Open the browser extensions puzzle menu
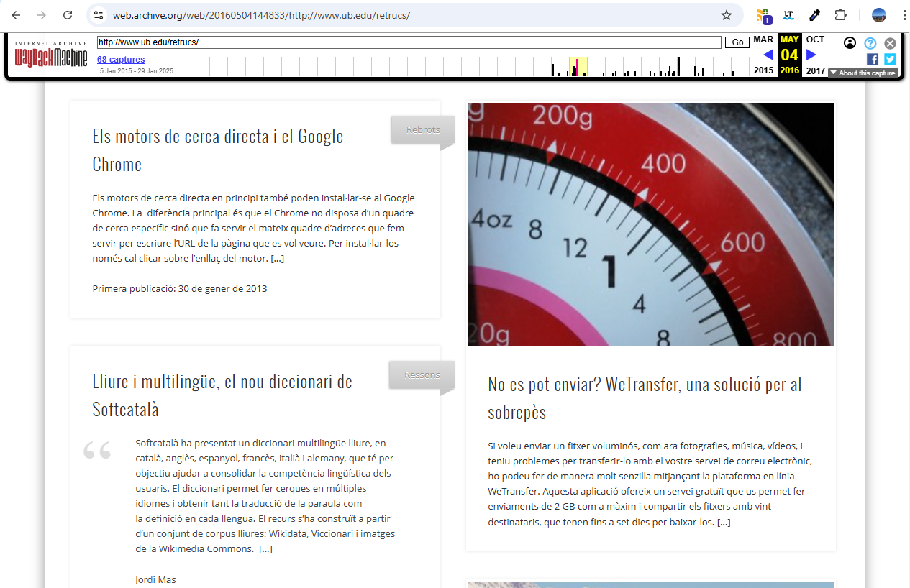The height and width of the screenshot is (588, 910). pos(840,15)
